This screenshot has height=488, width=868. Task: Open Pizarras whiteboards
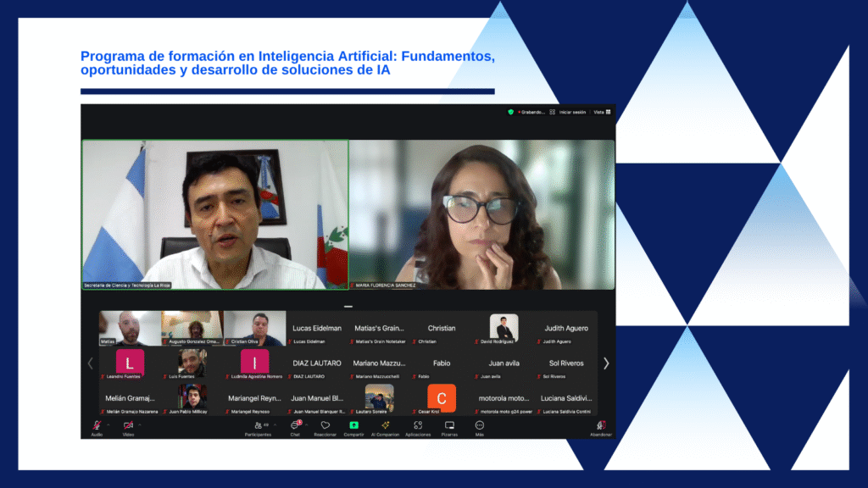coord(449,426)
